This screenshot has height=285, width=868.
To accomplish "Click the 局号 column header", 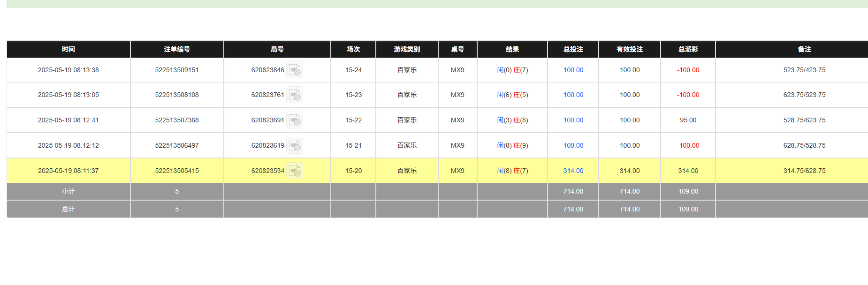I will point(277,49).
